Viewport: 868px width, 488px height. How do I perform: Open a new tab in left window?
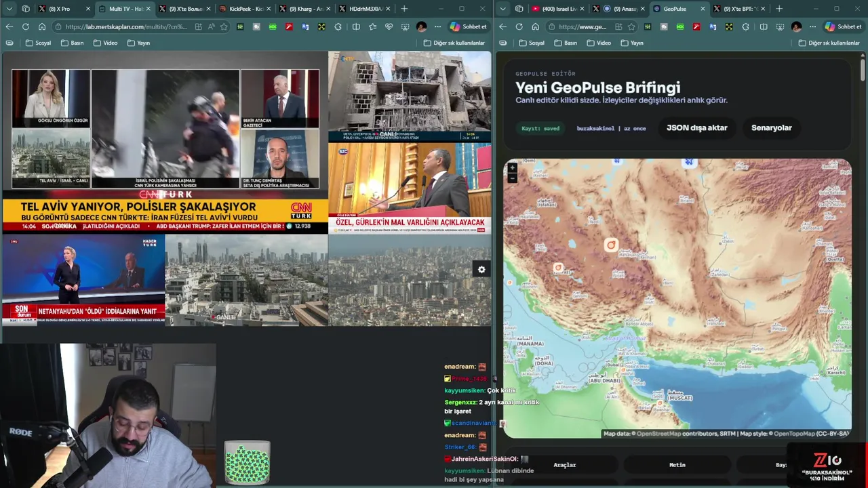coord(404,9)
